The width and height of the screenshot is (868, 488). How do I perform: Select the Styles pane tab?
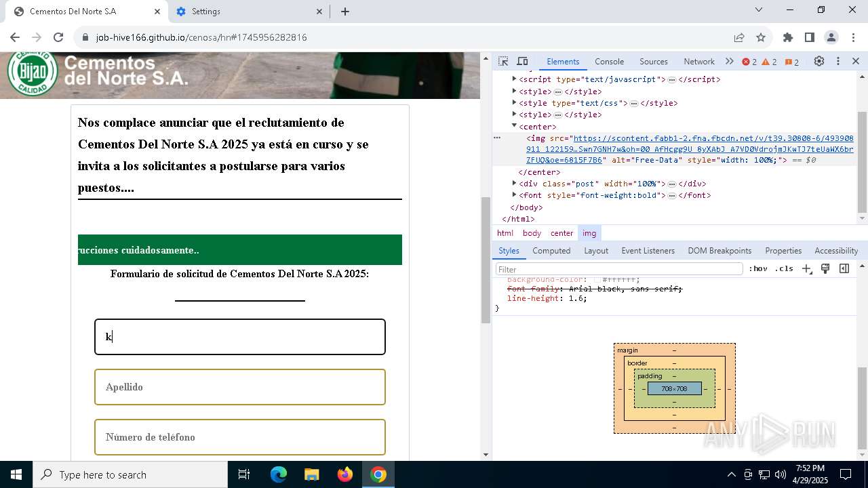(509, 250)
